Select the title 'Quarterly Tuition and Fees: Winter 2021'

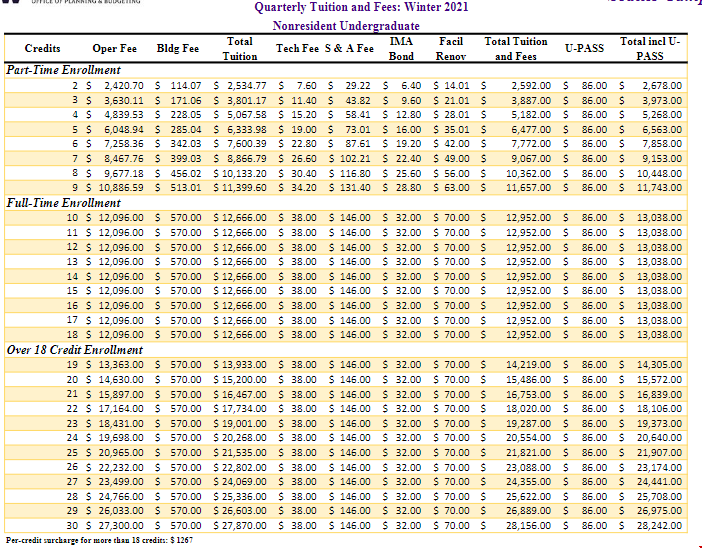pyautogui.click(x=361, y=7)
